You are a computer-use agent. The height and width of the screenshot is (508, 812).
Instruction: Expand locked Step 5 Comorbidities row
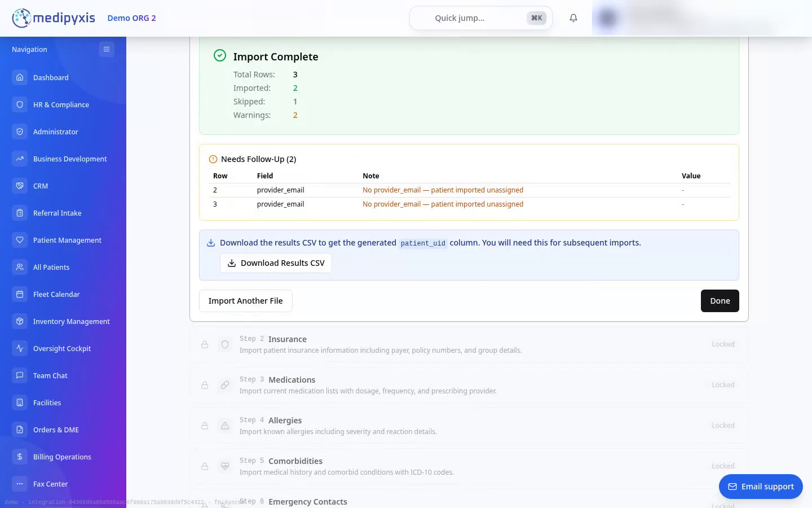469,466
